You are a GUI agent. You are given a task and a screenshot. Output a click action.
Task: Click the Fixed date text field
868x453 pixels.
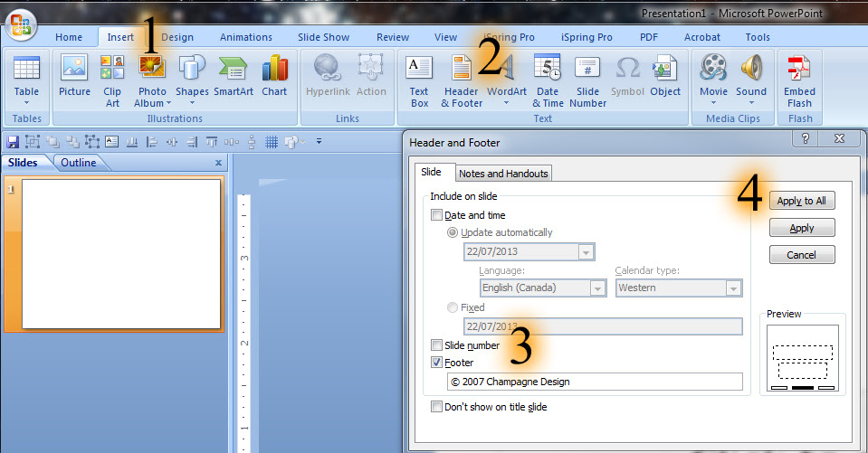tap(603, 326)
